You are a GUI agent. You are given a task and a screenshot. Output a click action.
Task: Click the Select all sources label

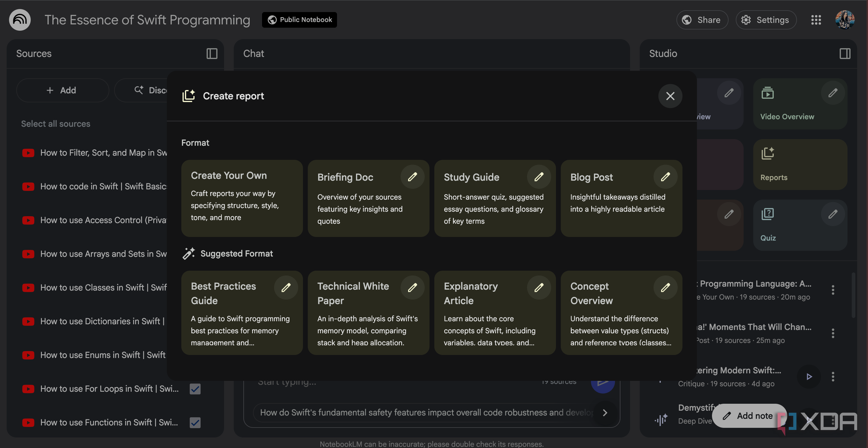click(56, 124)
